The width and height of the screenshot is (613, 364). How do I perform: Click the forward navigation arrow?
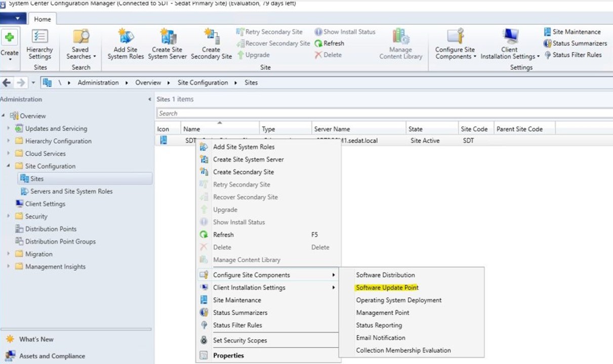pyautogui.click(x=21, y=82)
